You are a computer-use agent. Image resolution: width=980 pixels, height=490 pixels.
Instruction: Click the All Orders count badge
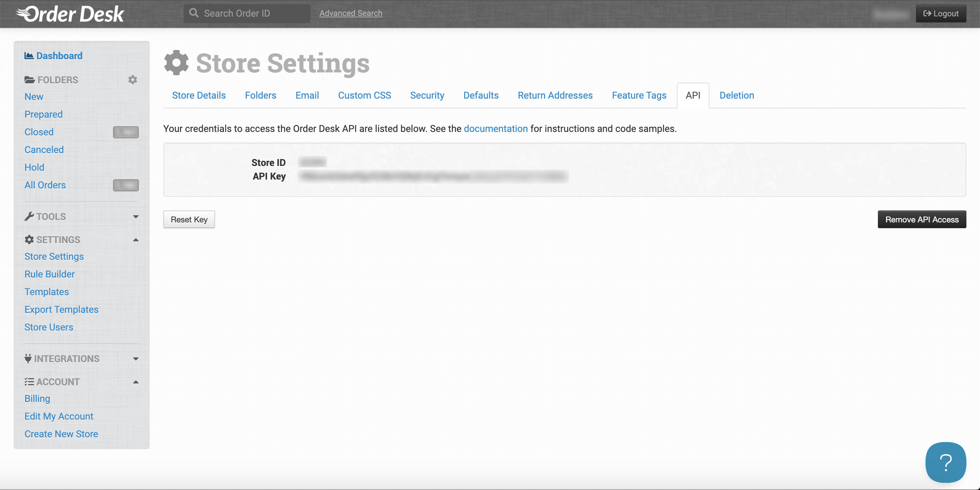click(126, 185)
